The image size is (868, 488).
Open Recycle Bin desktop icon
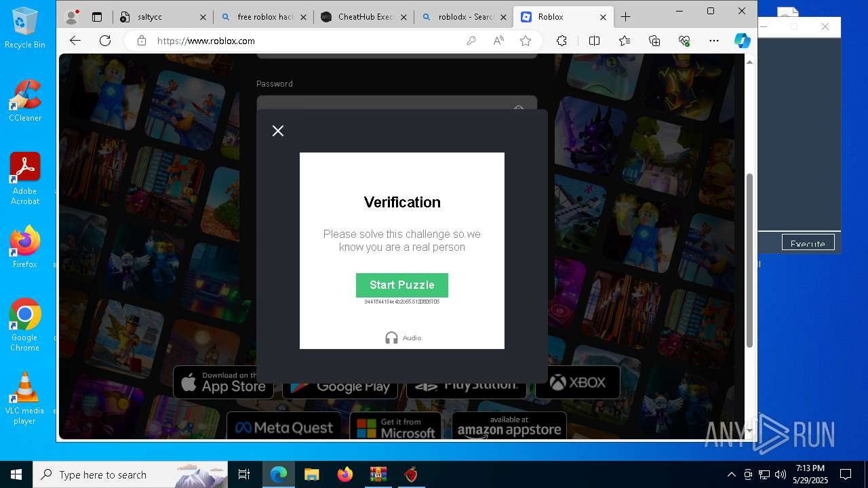click(x=25, y=28)
